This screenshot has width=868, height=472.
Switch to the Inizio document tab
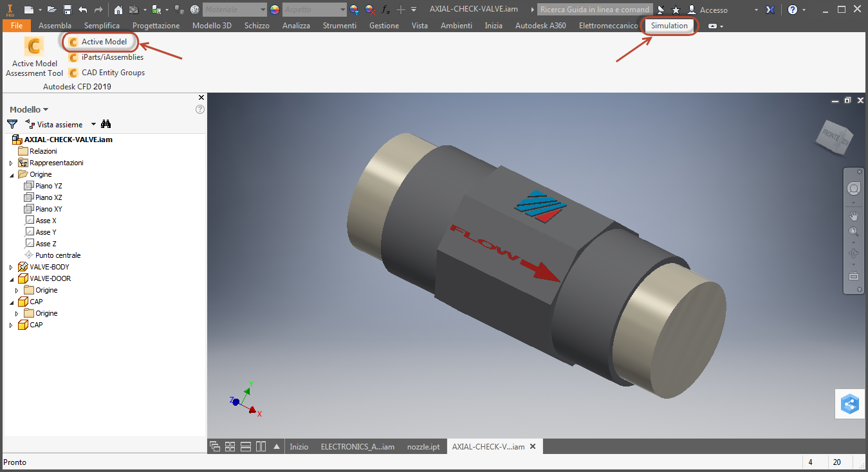click(299, 446)
